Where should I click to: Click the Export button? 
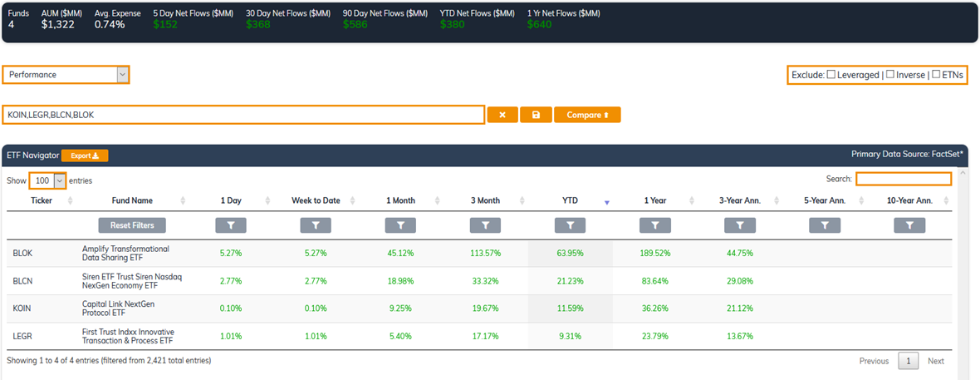(85, 155)
